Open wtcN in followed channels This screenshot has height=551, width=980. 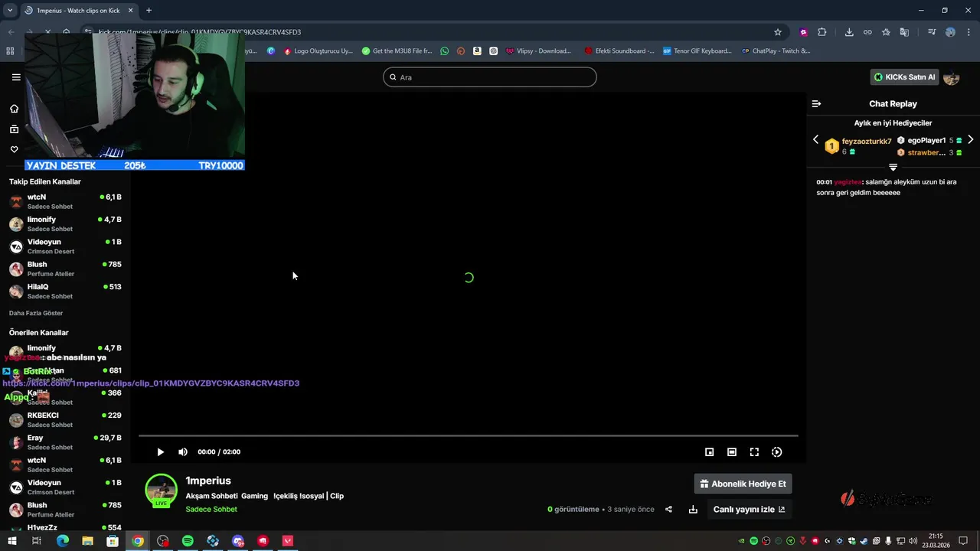[x=65, y=201]
